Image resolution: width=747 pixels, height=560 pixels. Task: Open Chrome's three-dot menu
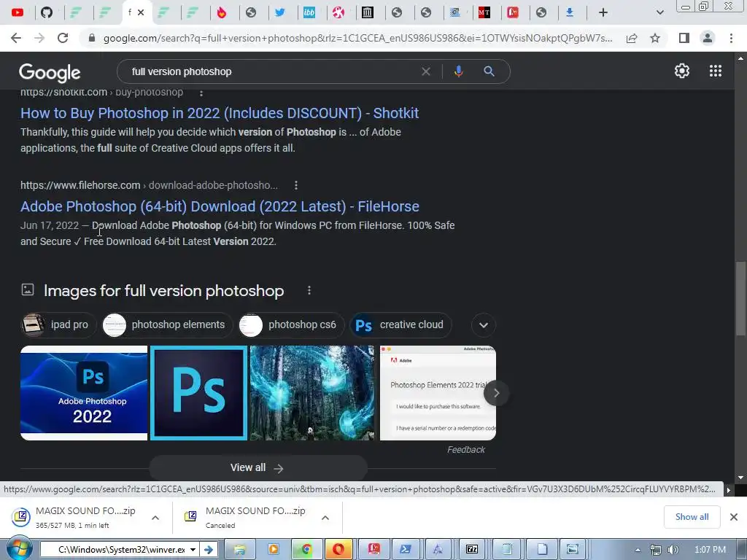coord(731,38)
